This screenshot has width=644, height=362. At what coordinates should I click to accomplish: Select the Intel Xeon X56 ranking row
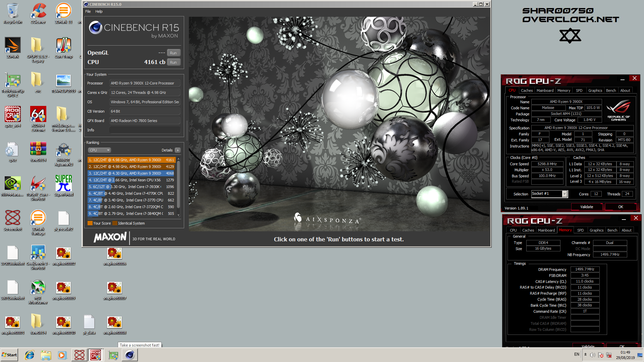131,180
